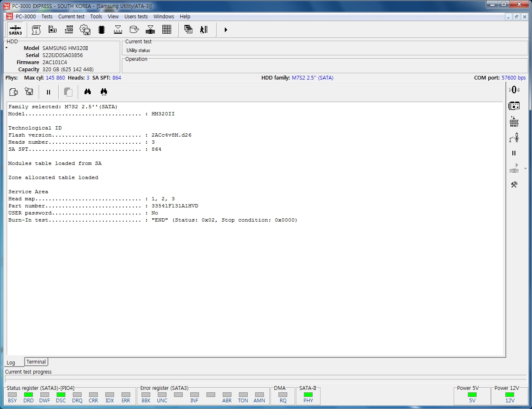Open the memory chip toolbar icon
The height and width of the screenshot is (409, 532).
click(102, 30)
